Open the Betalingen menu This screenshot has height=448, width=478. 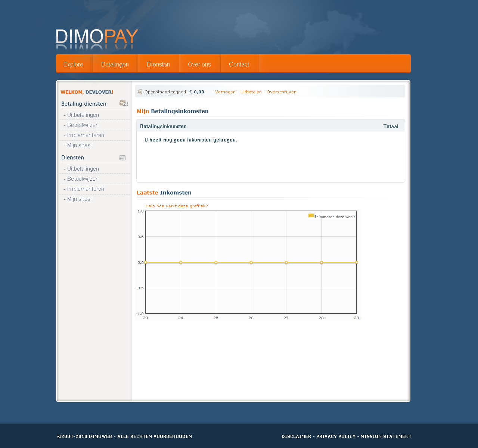pos(115,64)
